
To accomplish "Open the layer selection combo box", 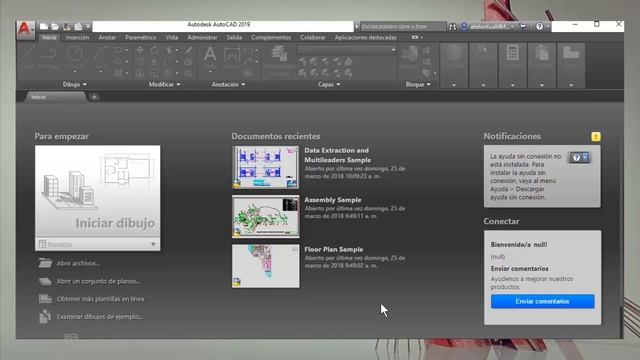I will click(347, 50).
